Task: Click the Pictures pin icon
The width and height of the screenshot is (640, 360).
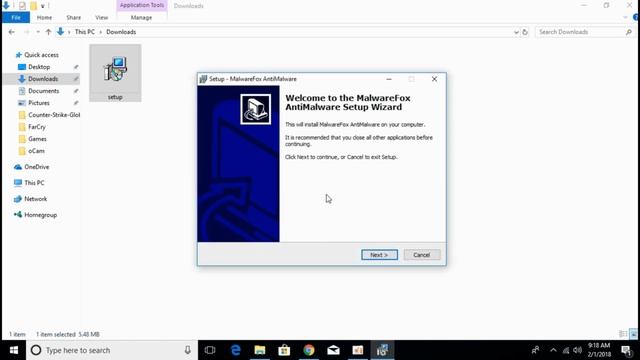Action: [x=76, y=103]
